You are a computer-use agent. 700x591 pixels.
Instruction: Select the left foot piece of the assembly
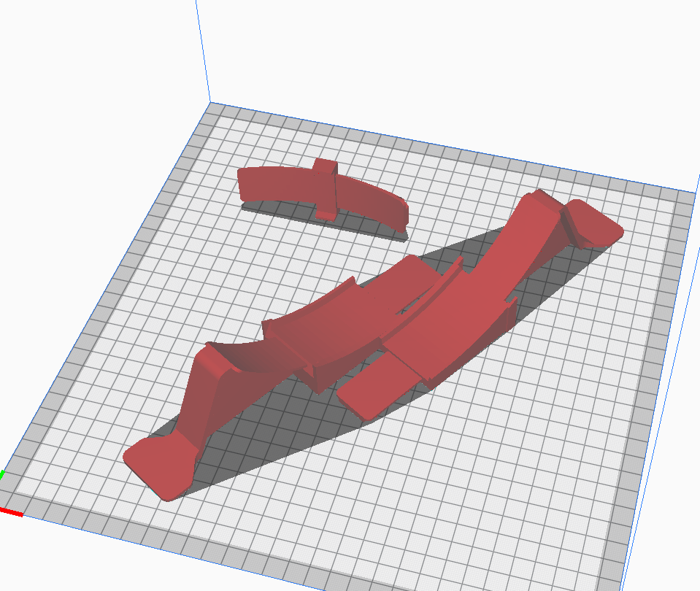pos(157,467)
